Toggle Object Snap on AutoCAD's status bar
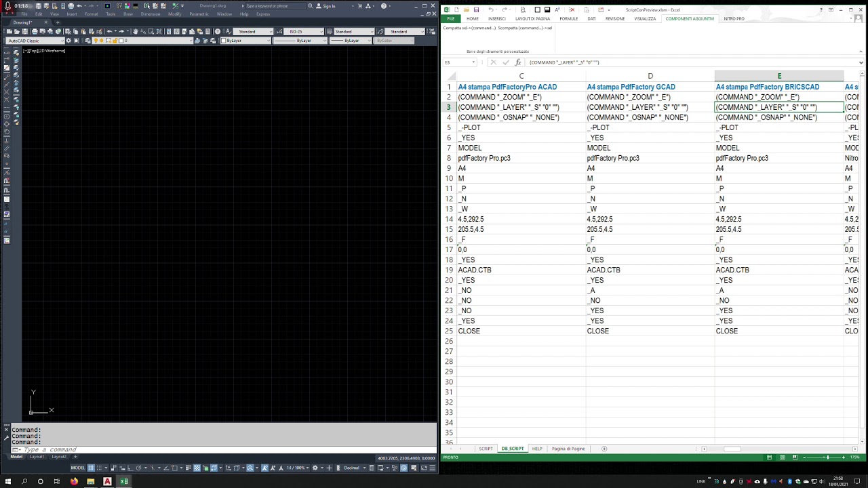This screenshot has width=868, height=488. [174, 468]
